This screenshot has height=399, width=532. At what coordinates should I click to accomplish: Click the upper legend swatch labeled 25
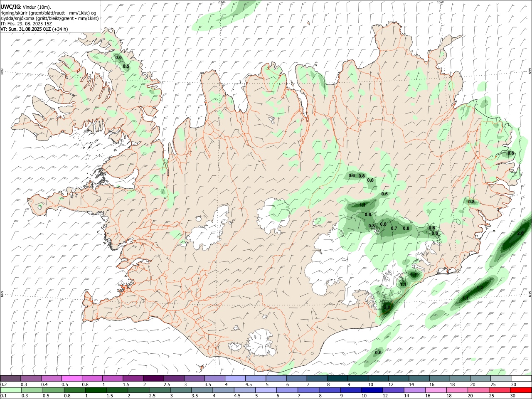pyautogui.click(x=500, y=378)
